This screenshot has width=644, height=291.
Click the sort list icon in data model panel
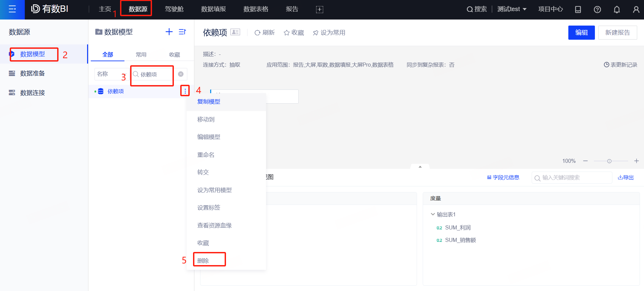182,32
